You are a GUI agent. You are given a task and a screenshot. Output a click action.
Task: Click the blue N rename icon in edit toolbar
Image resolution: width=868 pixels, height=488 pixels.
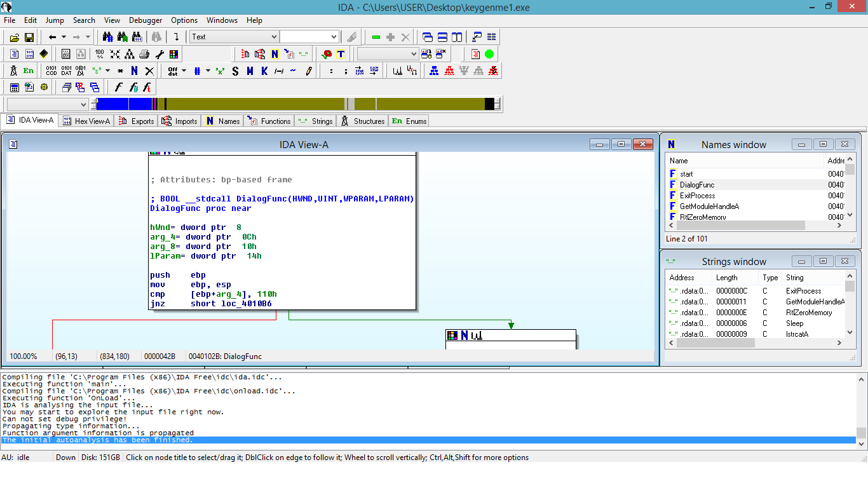[134, 71]
